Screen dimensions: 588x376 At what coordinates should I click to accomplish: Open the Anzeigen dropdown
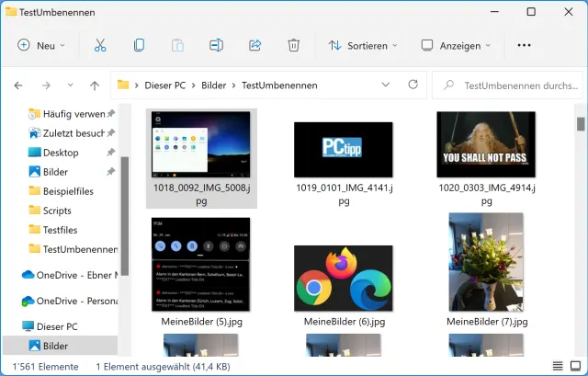click(x=456, y=45)
